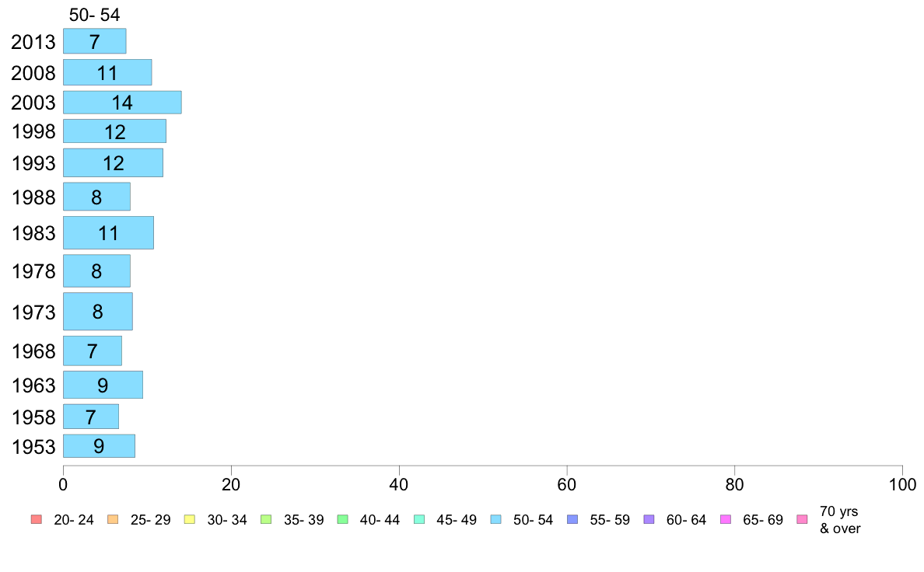Click the 2008 year axis label
The image size is (924, 572).
click(x=33, y=73)
